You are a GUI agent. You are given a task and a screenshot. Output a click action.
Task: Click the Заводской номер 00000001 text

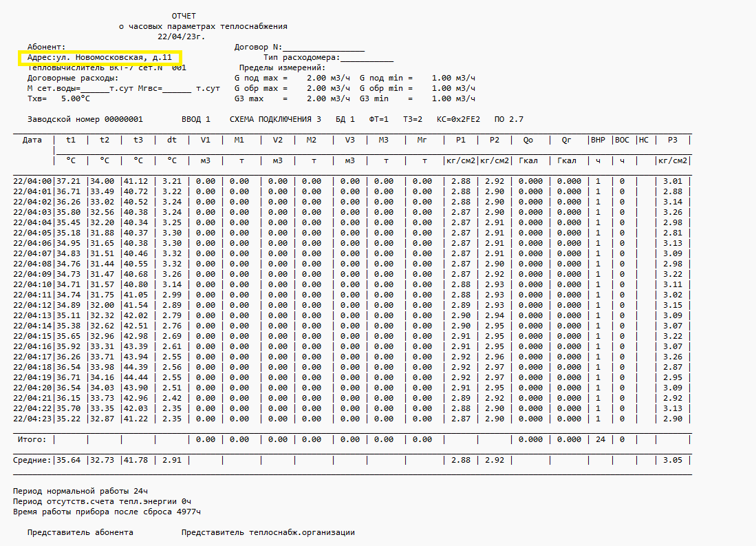coord(85,119)
